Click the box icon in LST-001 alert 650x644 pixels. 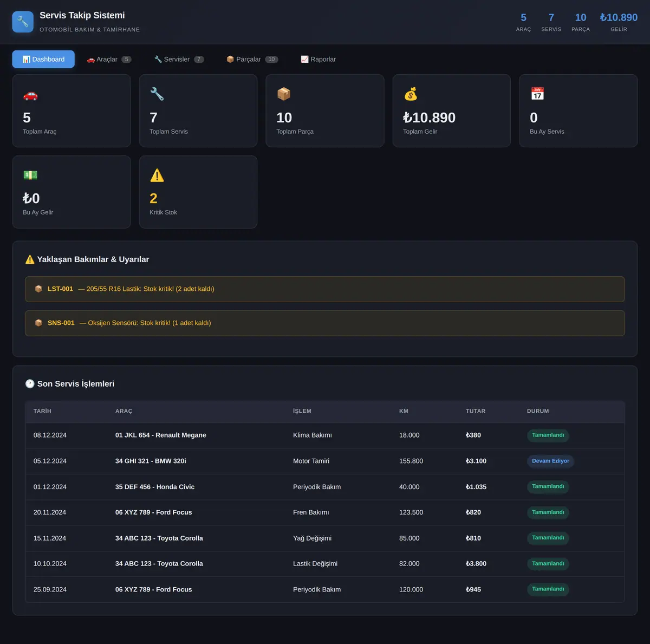(x=38, y=289)
